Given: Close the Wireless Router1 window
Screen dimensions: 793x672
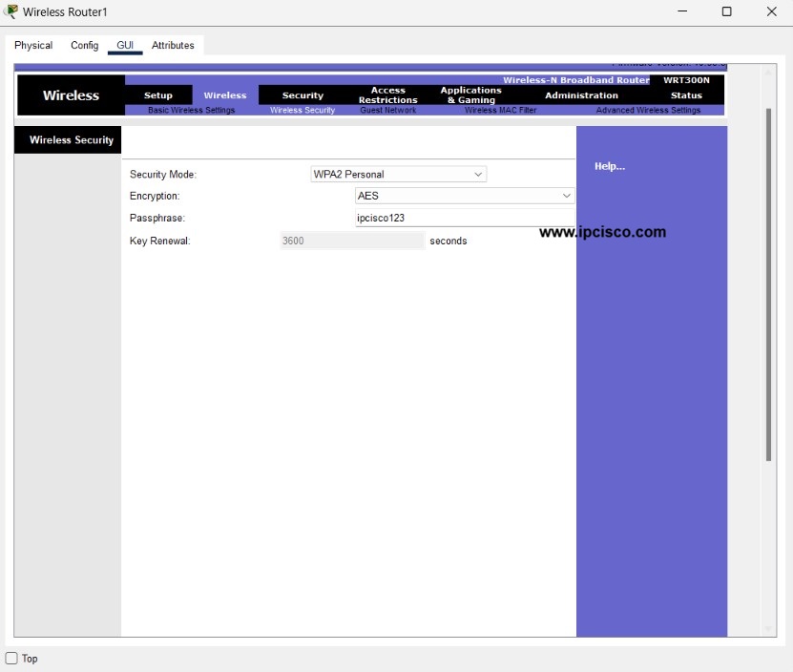Looking at the screenshot, I should point(771,11).
